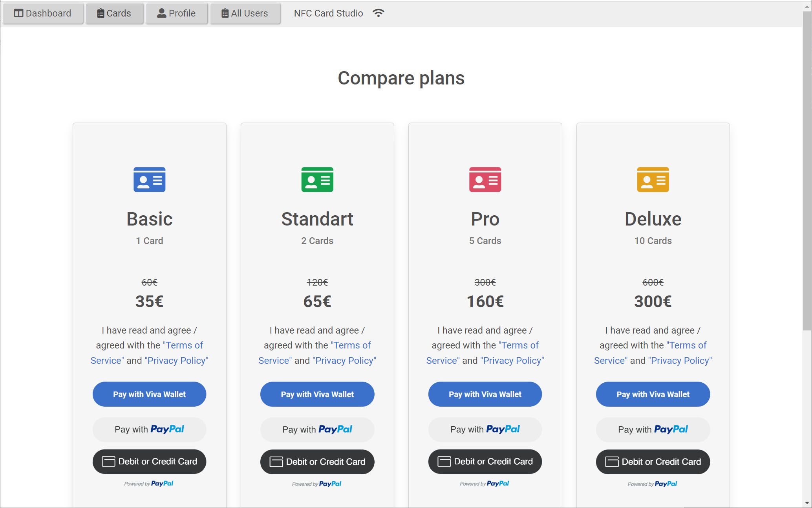
Task: Click the credit card icon under Basic plan
Action: point(108,461)
